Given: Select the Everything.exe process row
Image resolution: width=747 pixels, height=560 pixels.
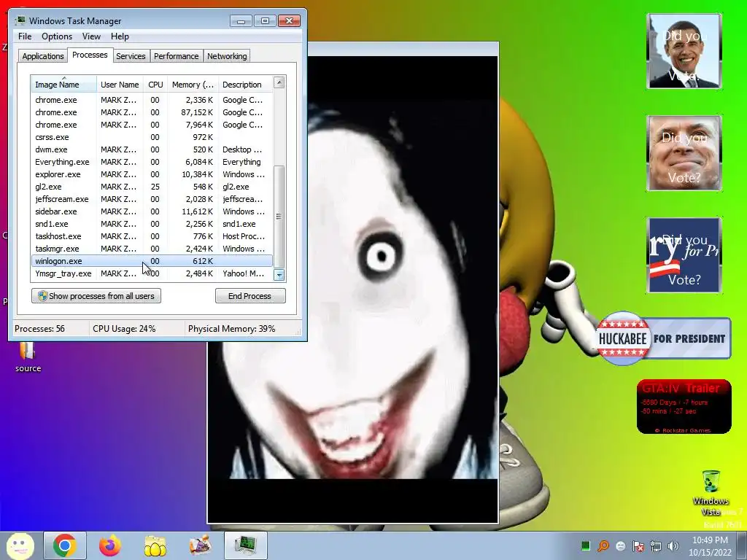Looking at the screenshot, I should point(152,162).
